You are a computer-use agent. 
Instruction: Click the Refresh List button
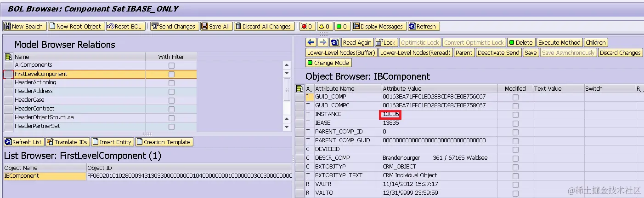tap(24, 142)
